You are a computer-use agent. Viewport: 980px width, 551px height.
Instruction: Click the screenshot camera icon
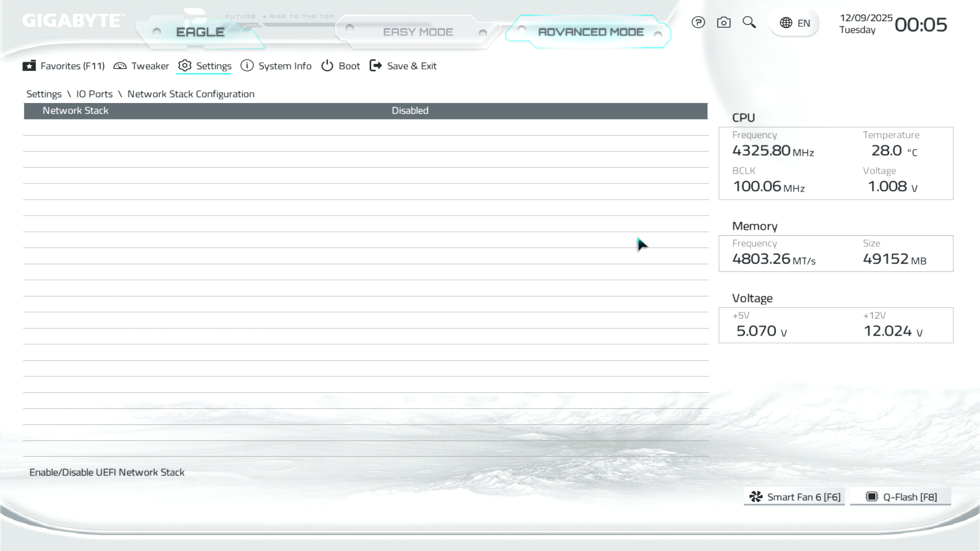pos(723,22)
